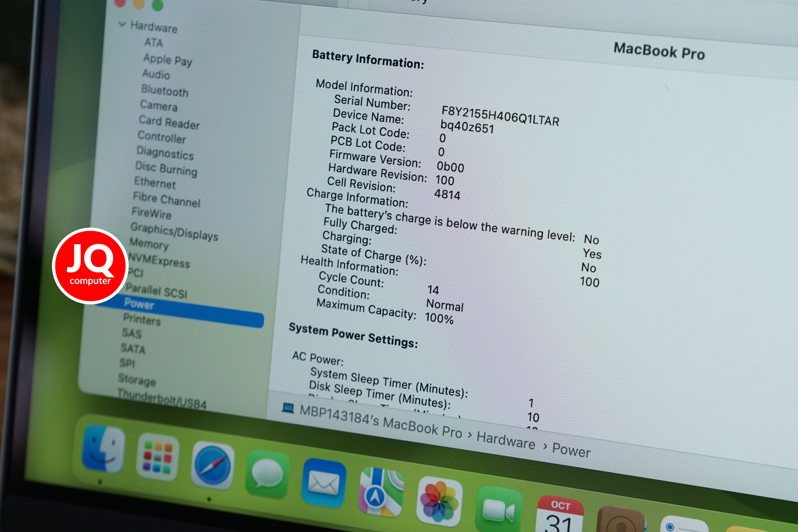The image size is (798, 532).
Task: Select Ethernet in the sidebar
Action: (x=155, y=183)
